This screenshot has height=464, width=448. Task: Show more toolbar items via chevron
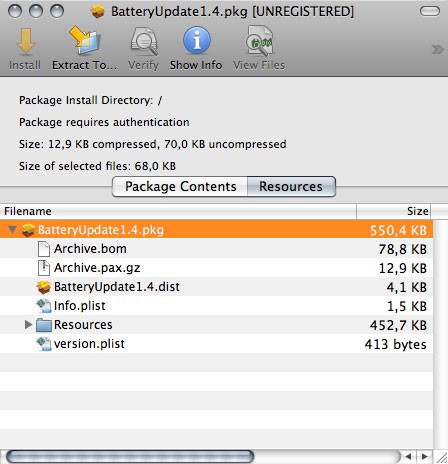(x=437, y=49)
